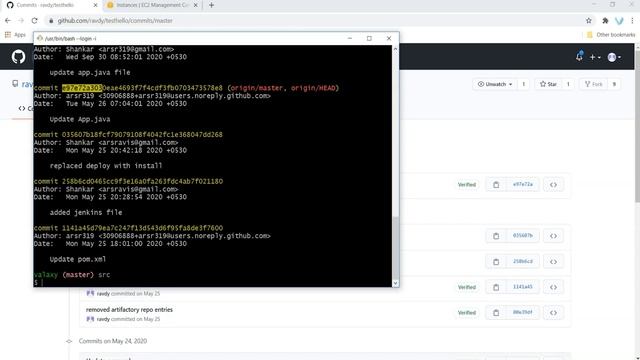Fork the repository
This screenshot has height=360, width=640.
593,84
